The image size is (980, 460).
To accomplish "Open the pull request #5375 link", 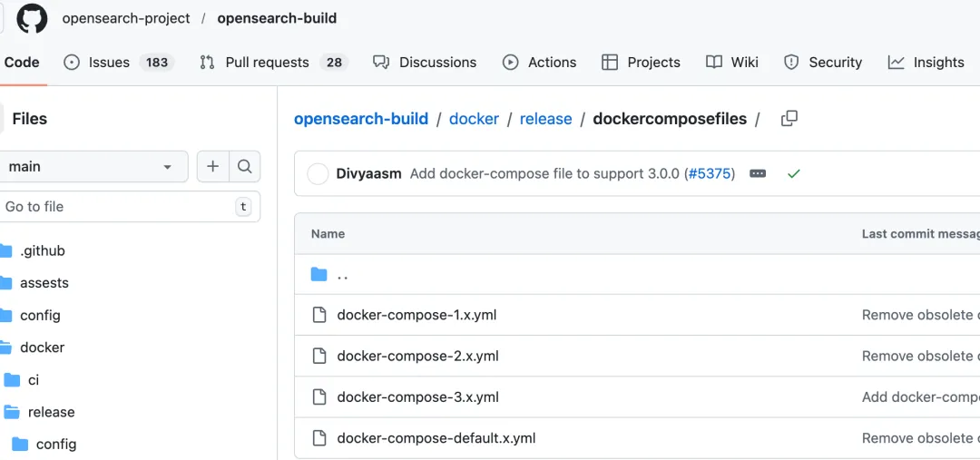I will (709, 173).
